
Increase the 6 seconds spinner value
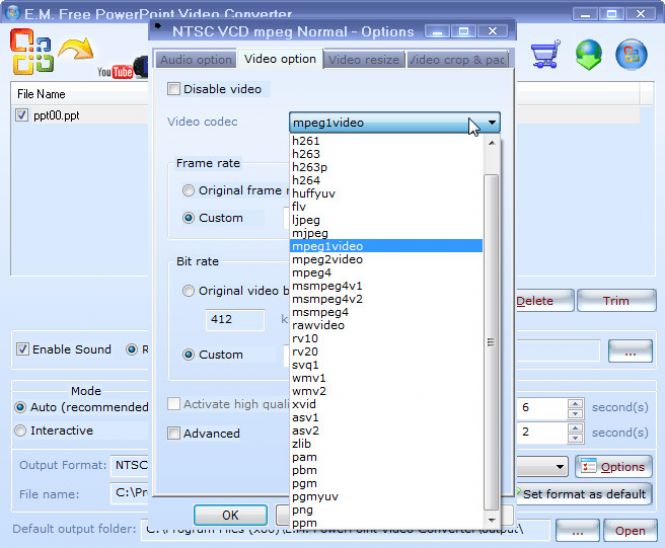pyautogui.click(x=574, y=403)
